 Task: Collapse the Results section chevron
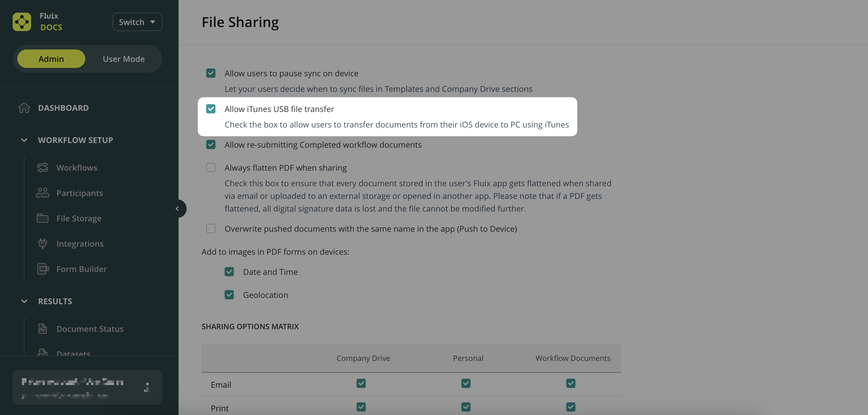point(24,301)
